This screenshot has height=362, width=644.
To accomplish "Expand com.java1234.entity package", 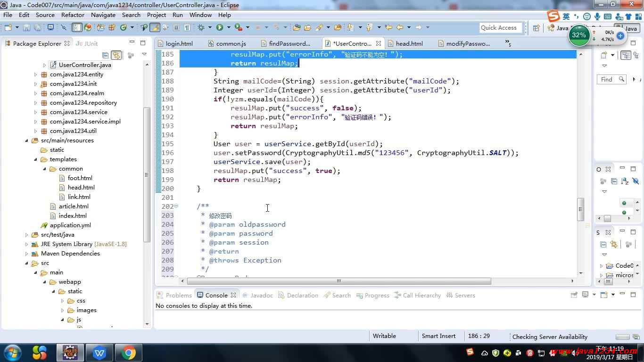I will (x=35, y=74).
